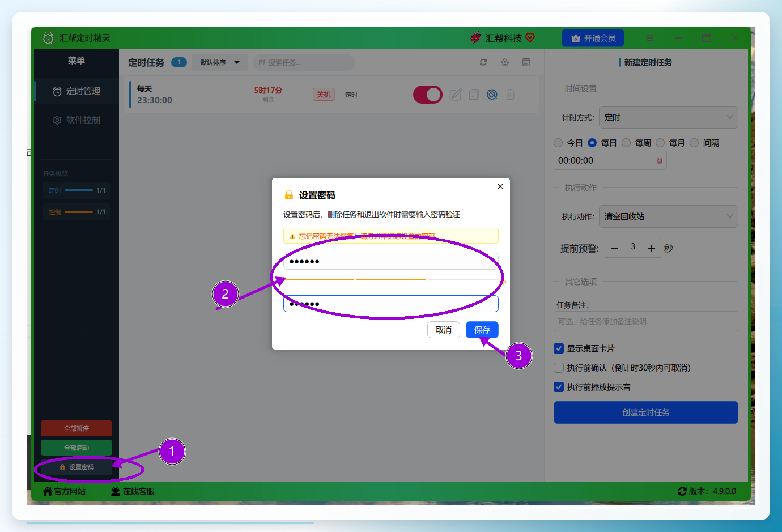The image size is (782, 532).
Task: Click the confirm password input field
Action: (x=391, y=304)
